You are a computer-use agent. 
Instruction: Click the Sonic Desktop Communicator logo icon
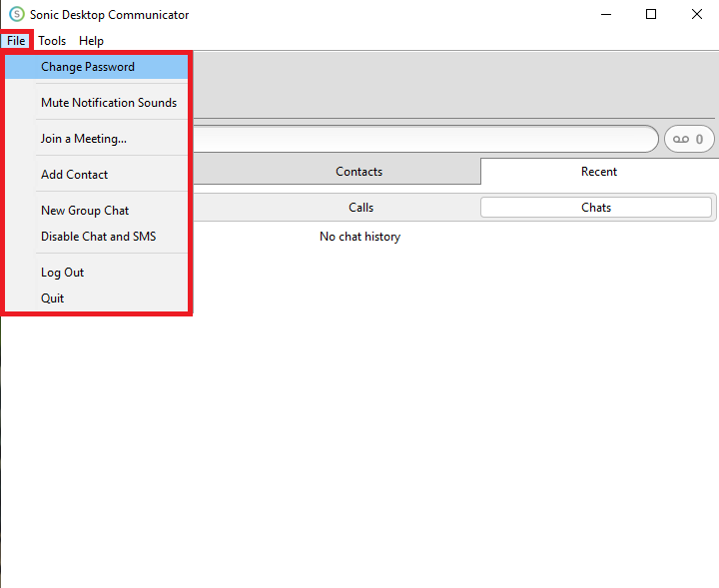pyautogui.click(x=17, y=14)
